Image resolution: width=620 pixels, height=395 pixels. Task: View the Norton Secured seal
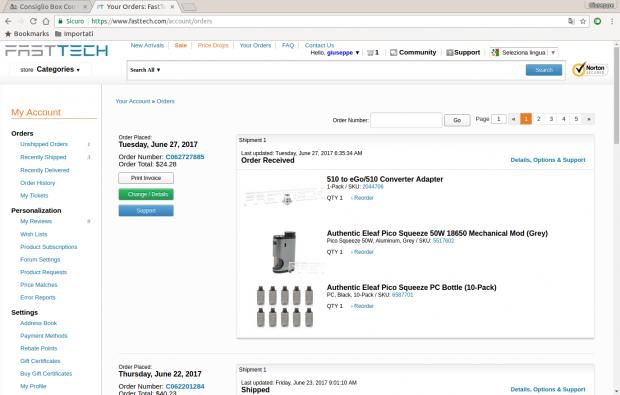click(590, 70)
